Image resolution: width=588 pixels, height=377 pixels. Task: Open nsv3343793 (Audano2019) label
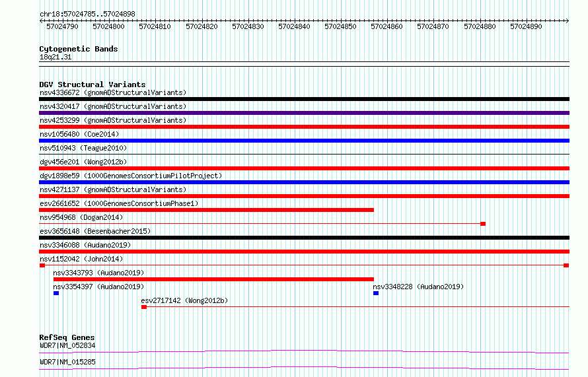tap(98, 273)
